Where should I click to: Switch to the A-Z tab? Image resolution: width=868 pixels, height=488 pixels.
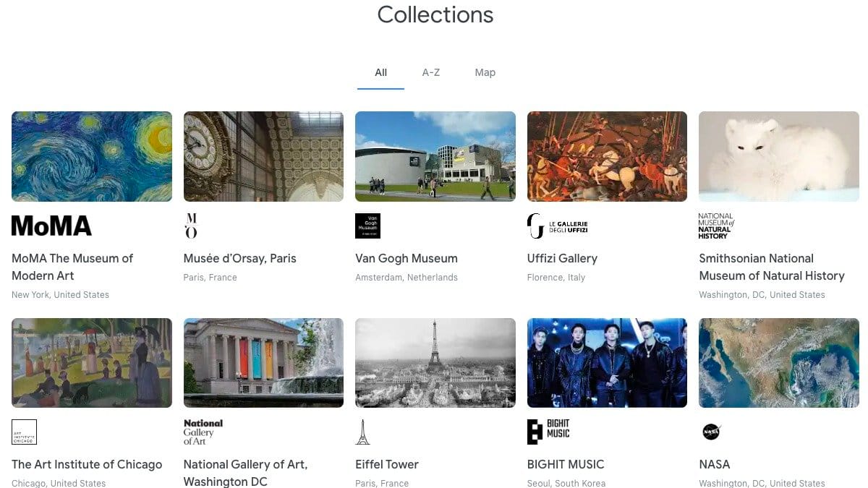point(431,72)
